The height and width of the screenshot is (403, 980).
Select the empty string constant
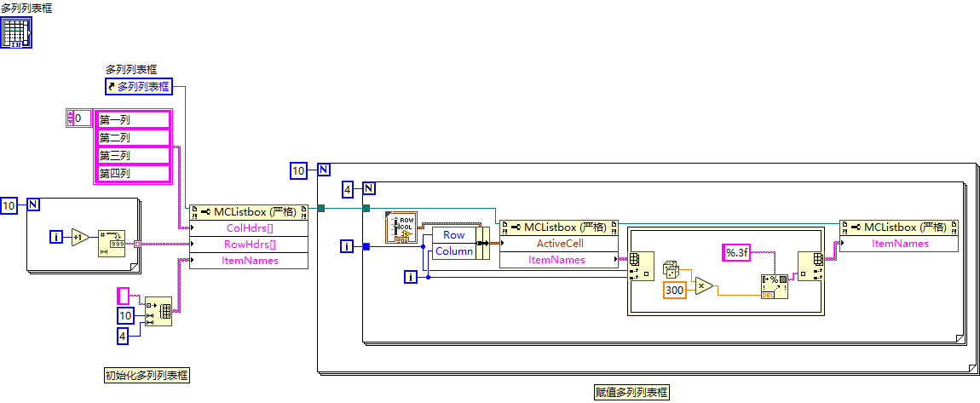pos(123,296)
